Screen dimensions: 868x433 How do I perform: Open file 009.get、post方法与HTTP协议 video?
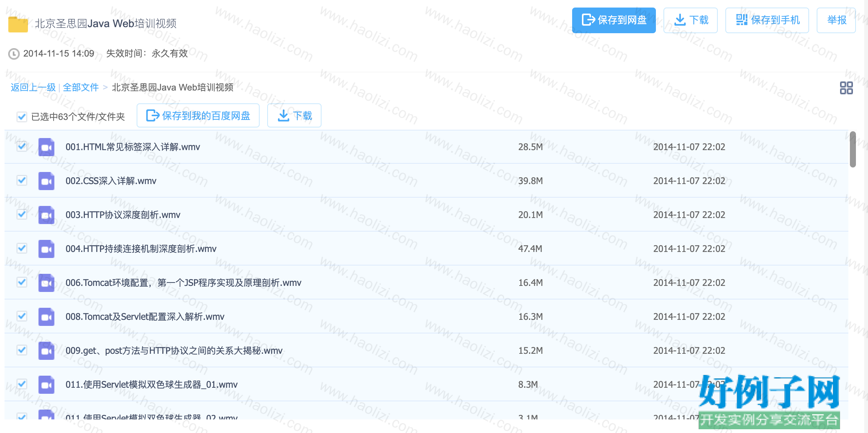click(174, 351)
